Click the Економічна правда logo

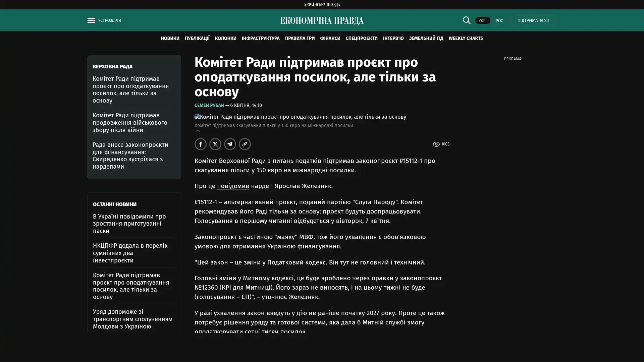pyautogui.click(x=322, y=21)
